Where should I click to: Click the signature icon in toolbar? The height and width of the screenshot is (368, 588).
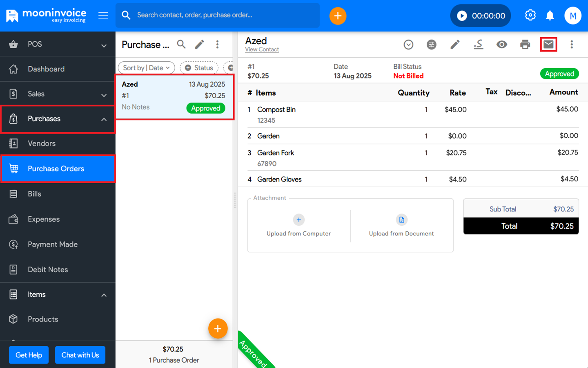click(x=478, y=45)
